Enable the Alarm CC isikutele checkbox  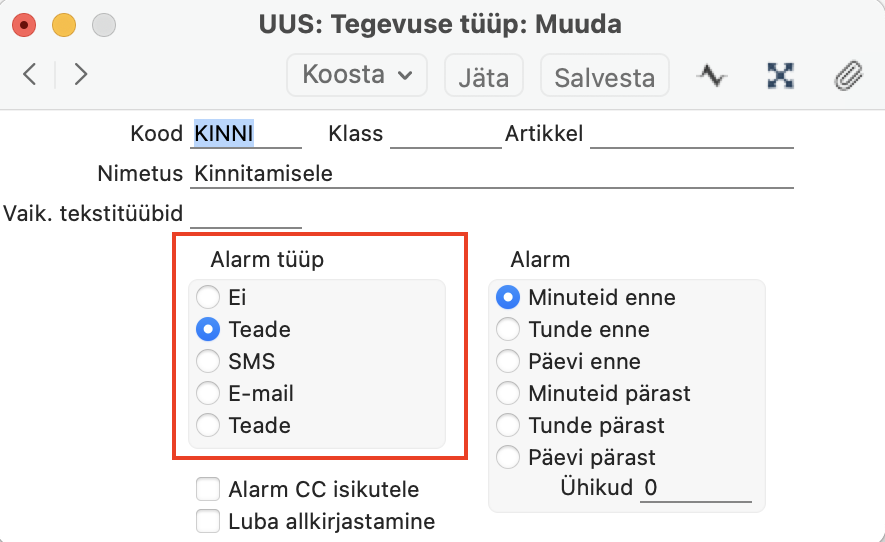point(208,489)
